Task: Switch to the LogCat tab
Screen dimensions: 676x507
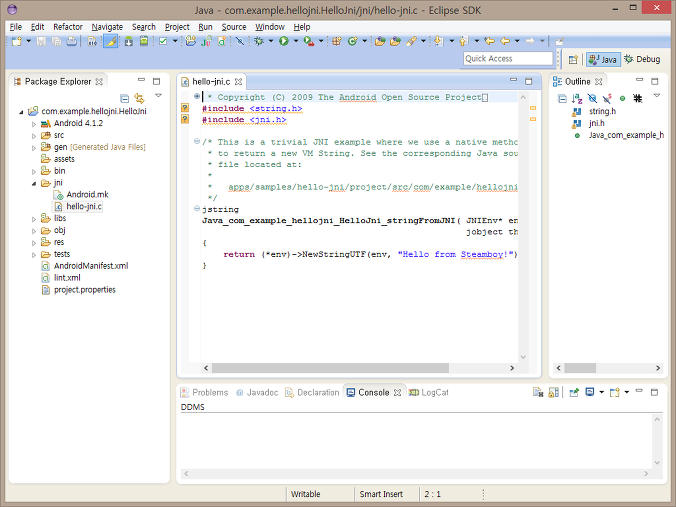Action: (x=429, y=392)
